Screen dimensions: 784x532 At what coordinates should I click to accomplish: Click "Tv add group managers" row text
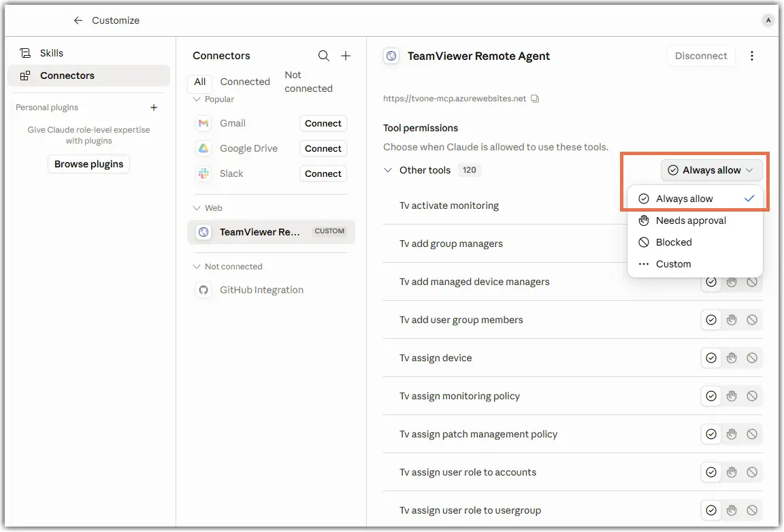pyautogui.click(x=451, y=244)
